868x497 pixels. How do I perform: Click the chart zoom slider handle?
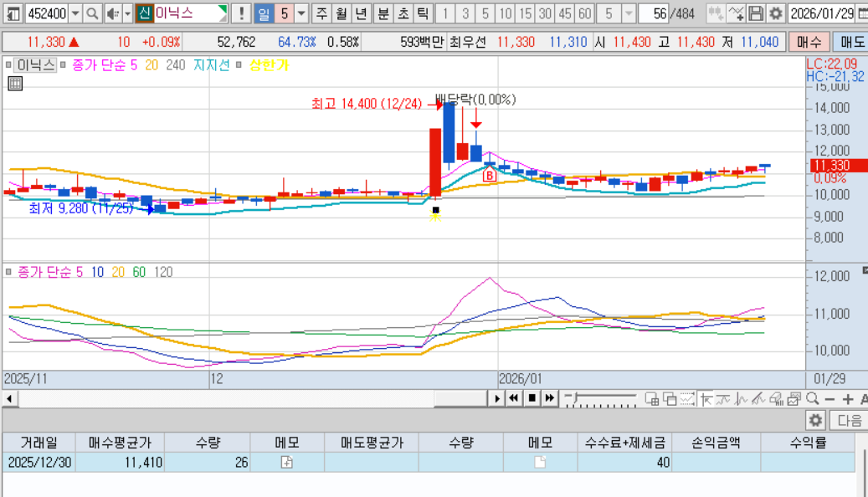pos(576,398)
